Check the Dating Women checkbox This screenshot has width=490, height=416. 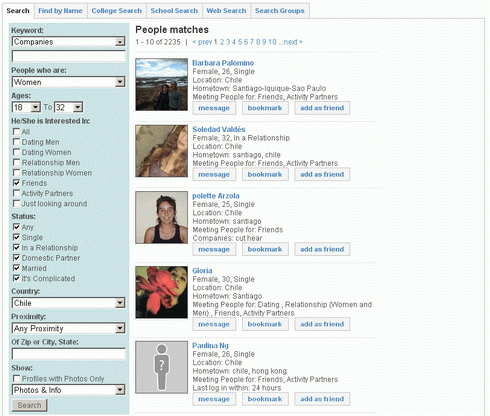point(16,152)
